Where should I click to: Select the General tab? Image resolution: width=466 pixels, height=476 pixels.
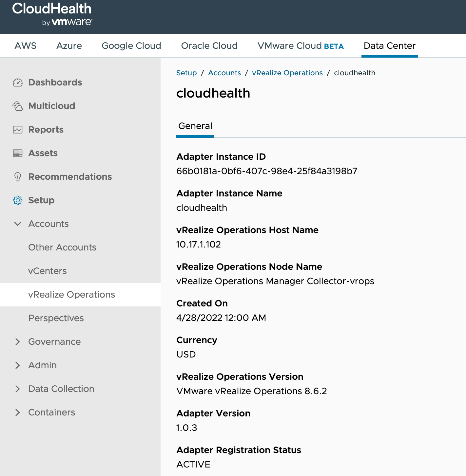coord(195,126)
